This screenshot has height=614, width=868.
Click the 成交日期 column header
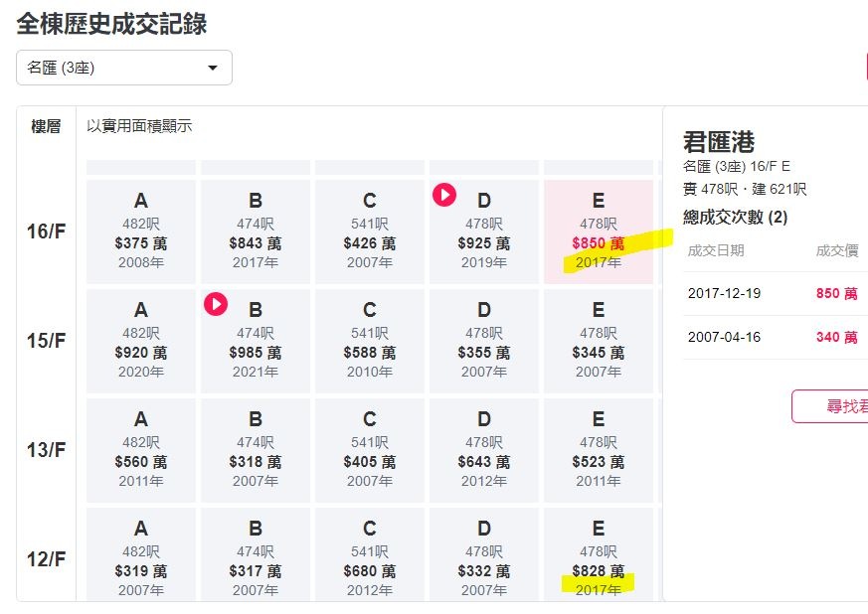click(715, 250)
